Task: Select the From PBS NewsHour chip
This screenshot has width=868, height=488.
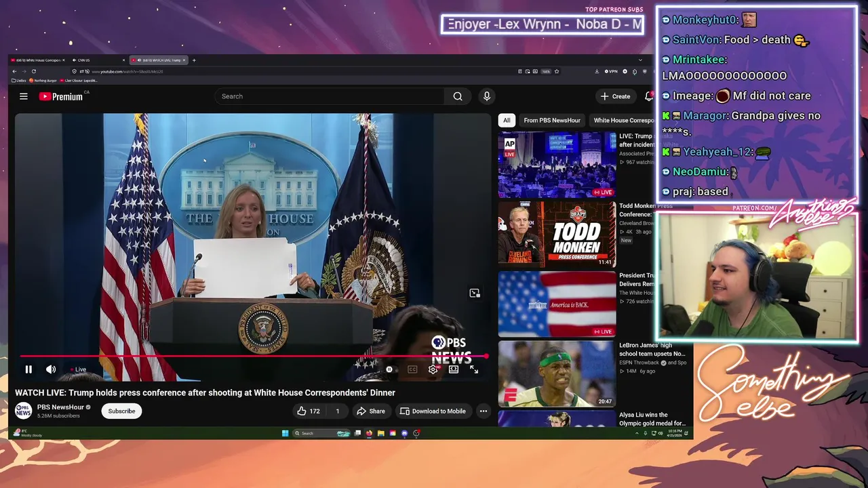Action: click(x=552, y=120)
